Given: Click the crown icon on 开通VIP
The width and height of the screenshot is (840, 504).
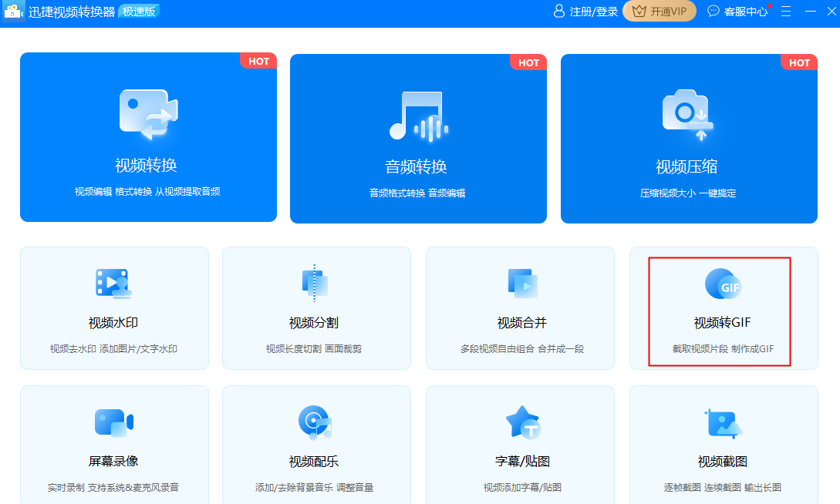Looking at the screenshot, I should (639, 12).
